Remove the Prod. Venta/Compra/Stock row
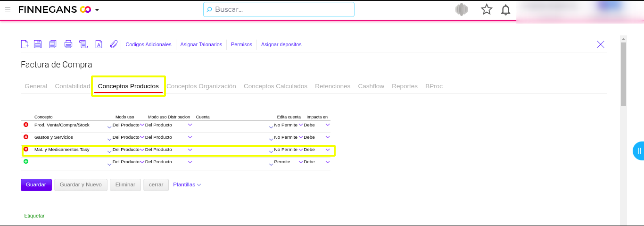The width and height of the screenshot is (644, 226). click(x=26, y=125)
